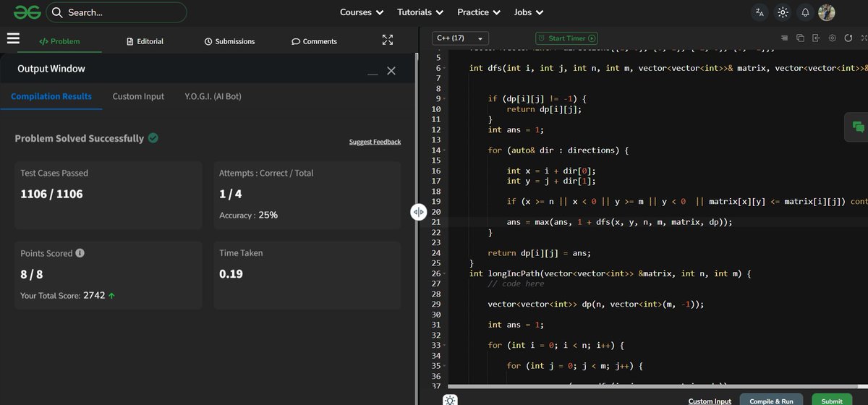The width and height of the screenshot is (868, 405).
Task: Collapse fold arrow at line 6
Action: click(444, 68)
